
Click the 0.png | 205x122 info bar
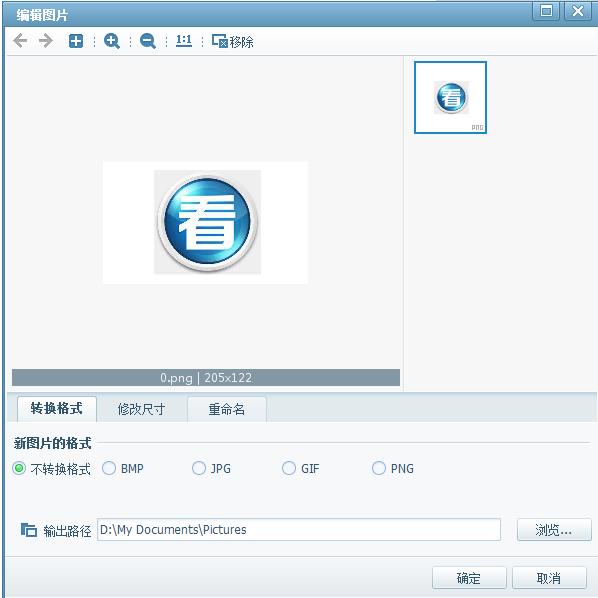coord(206,378)
